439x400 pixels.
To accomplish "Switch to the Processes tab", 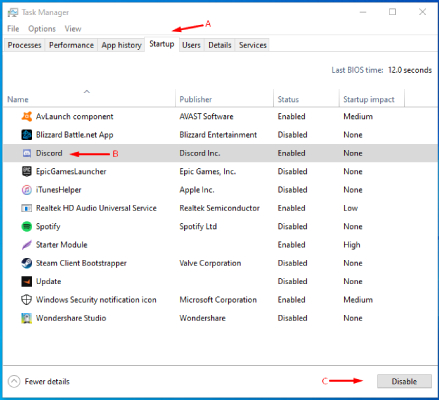I will [24, 45].
